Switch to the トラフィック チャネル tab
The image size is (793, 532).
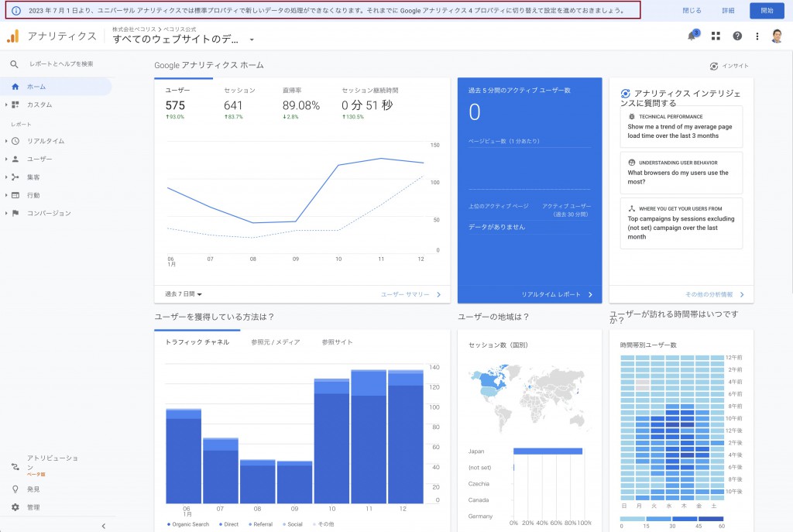coord(197,342)
